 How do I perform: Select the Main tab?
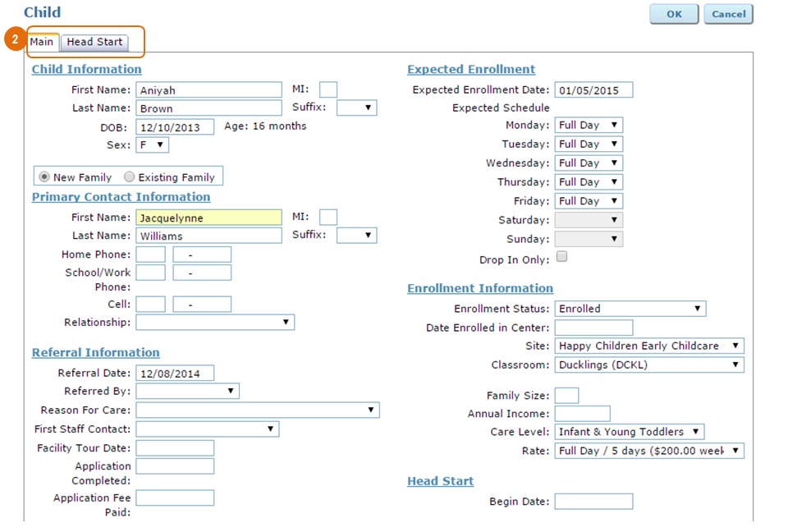42,42
